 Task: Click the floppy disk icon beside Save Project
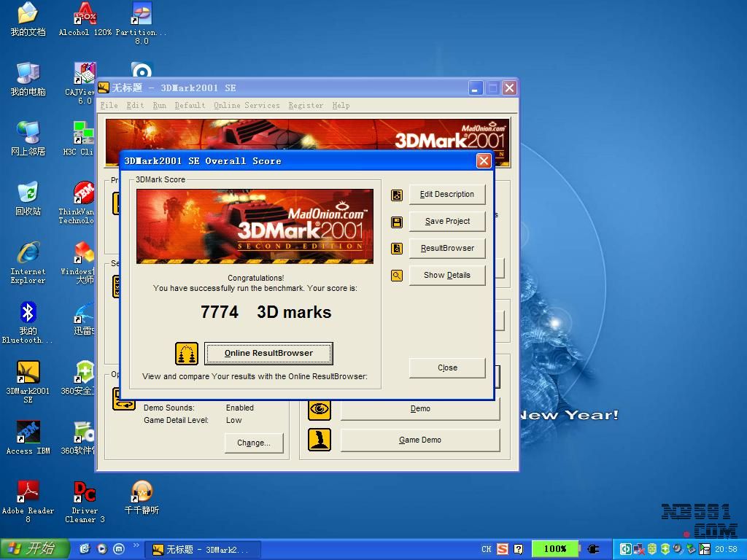397,222
